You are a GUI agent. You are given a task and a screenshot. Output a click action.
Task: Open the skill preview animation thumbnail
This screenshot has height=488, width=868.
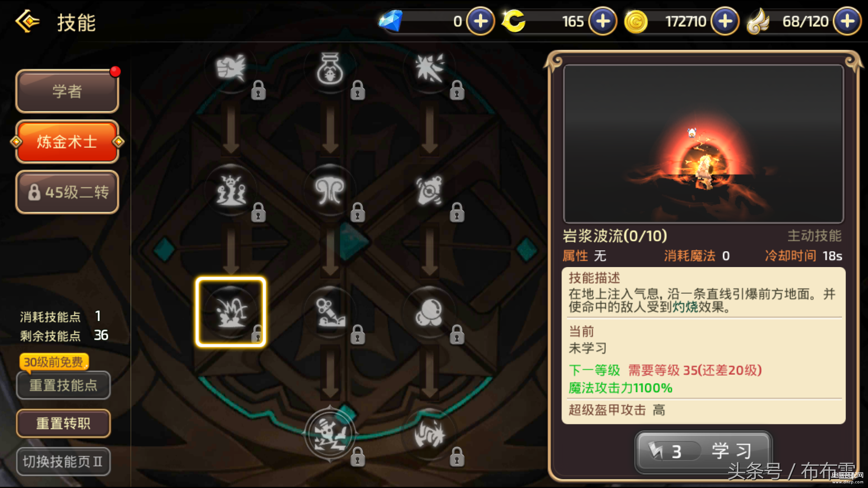pos(703,144)
